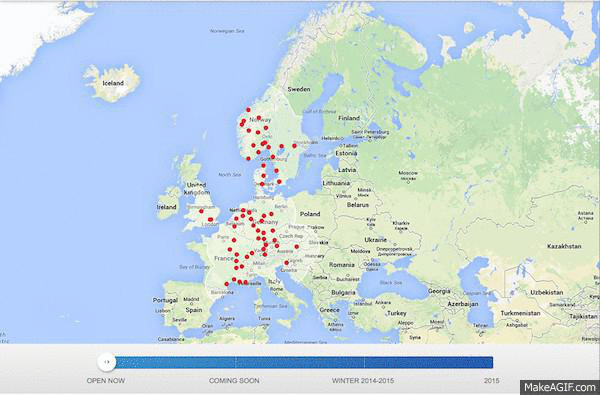Click the Greece label

pyautogui.click(x=329, y=310)
